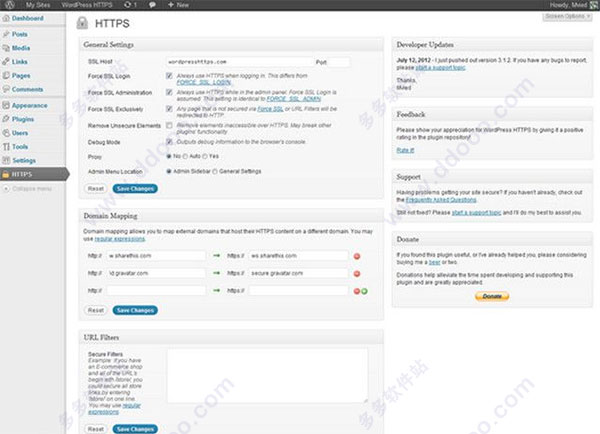Open the + New menu

[178, 5]
